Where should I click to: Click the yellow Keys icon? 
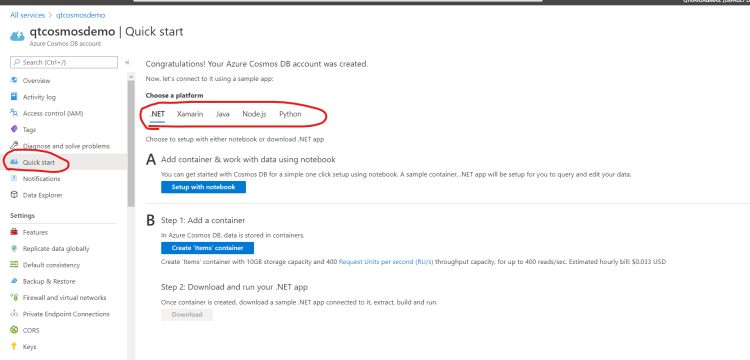click(14, 347)
